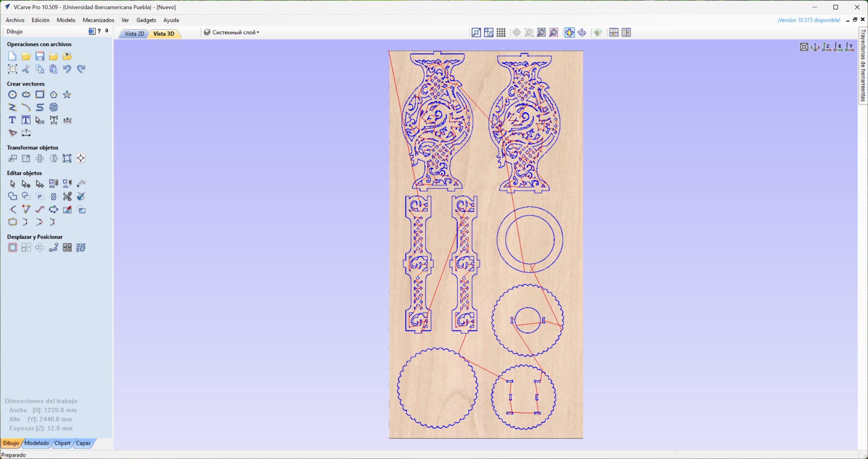
Task: Click the Draw Rectangle tool
Action: [x=40, y=95]
